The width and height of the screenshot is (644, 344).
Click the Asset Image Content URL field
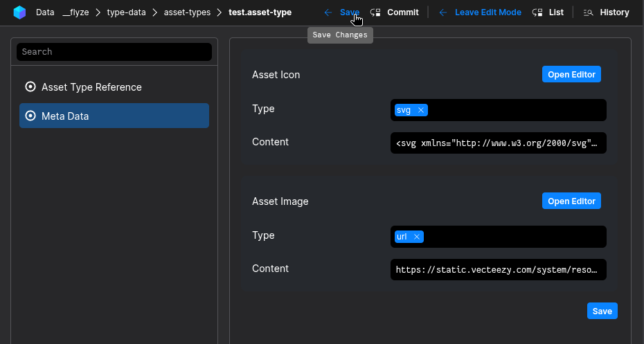(x=498, y=269)
